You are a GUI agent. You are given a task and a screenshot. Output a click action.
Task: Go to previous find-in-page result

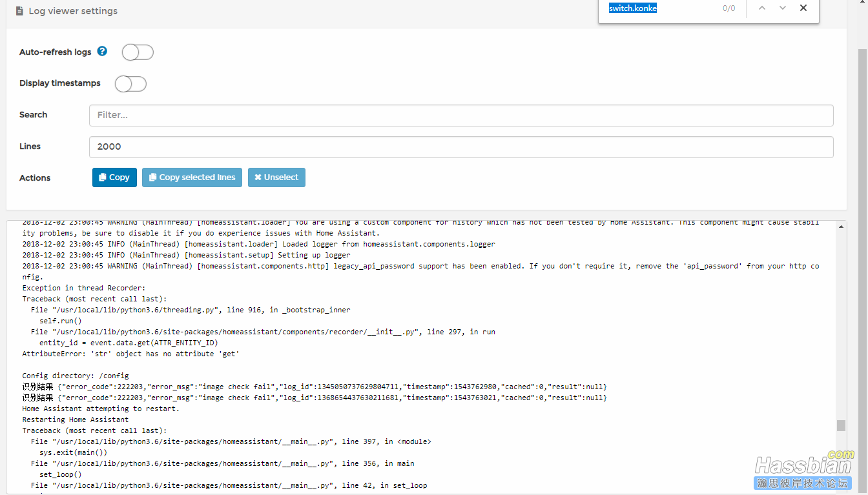pyautogui.click(x=762, y=8)
